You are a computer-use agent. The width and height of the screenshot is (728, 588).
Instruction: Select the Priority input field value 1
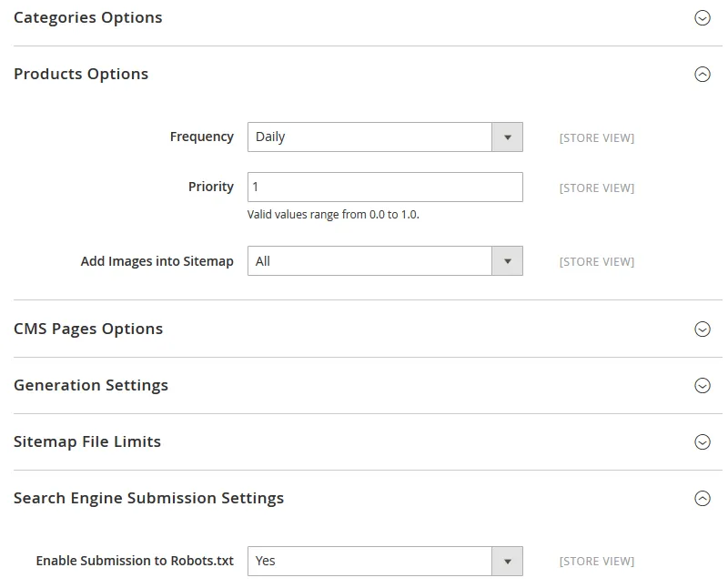coord(382,187)
